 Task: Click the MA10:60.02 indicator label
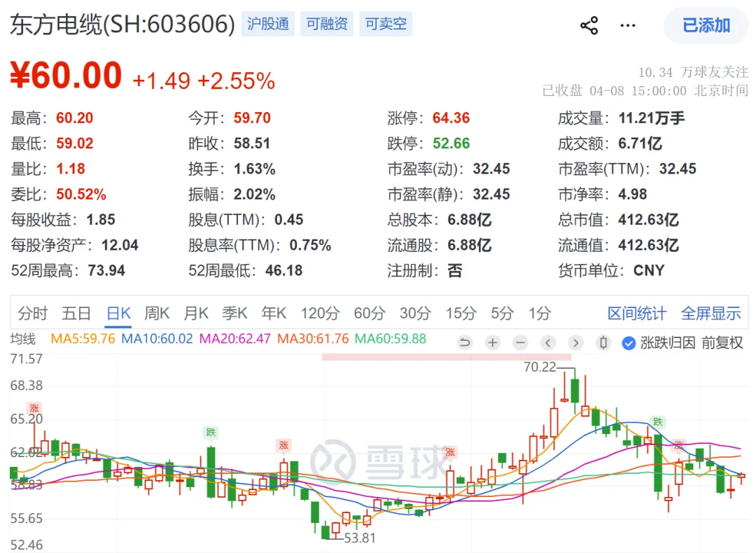157,339
